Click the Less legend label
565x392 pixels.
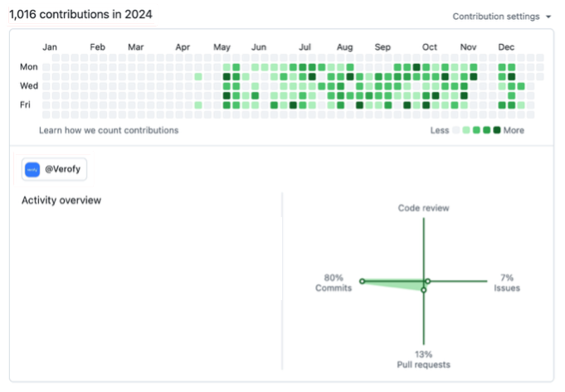(439, 130)
